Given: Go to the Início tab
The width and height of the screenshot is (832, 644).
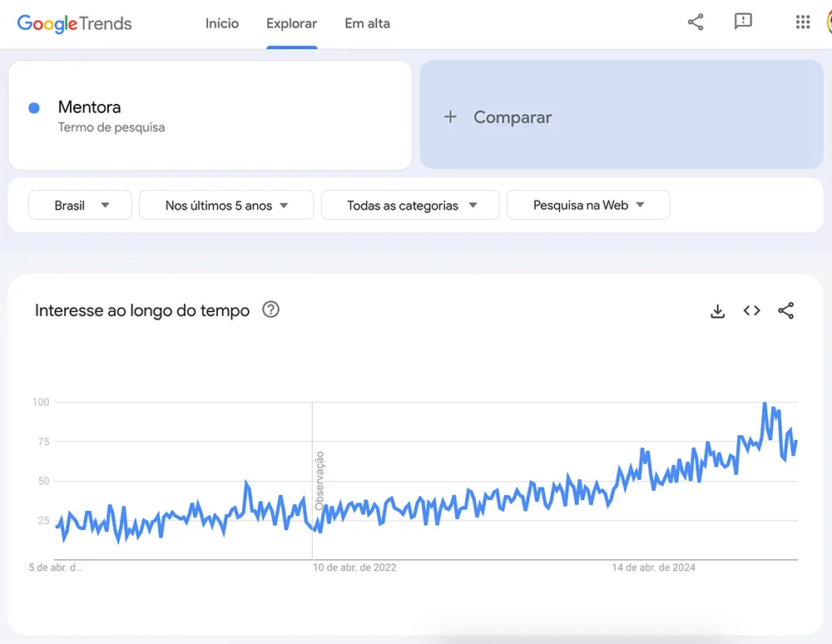Looking at the screenshot, I should pos(222,23).
